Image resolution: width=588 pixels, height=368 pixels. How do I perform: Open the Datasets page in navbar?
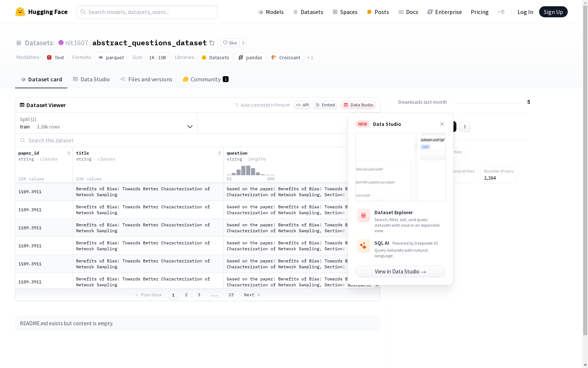pos(308,12)
